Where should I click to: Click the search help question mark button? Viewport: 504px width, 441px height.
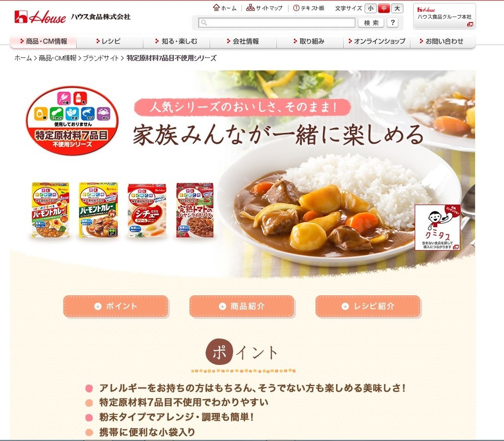(x=393, y=23)
